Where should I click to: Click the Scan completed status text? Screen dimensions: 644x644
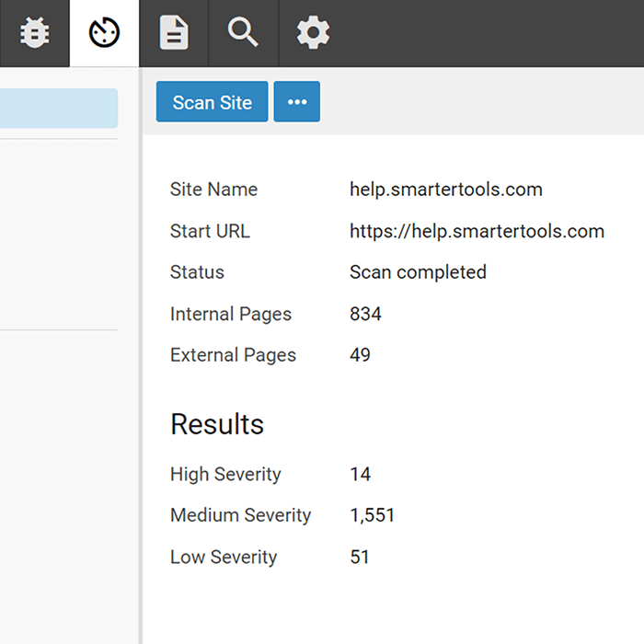418,272
